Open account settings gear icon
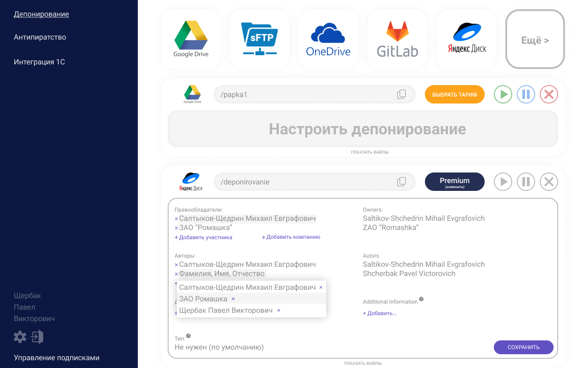Image resolution: width=588 pixels, height=368 pixels. (20, 337)
